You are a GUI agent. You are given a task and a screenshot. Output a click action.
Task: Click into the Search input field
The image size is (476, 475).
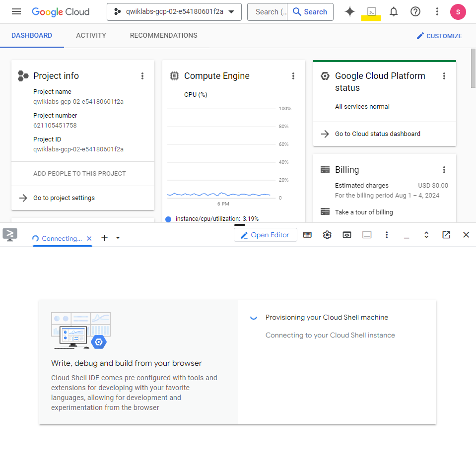point(268,12)
